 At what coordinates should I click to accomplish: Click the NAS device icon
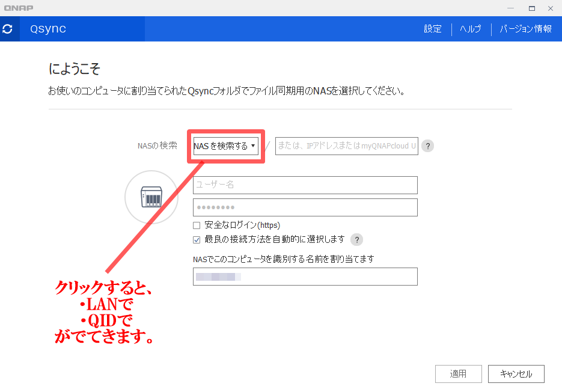pyautogui.click(x=151, y=197)
